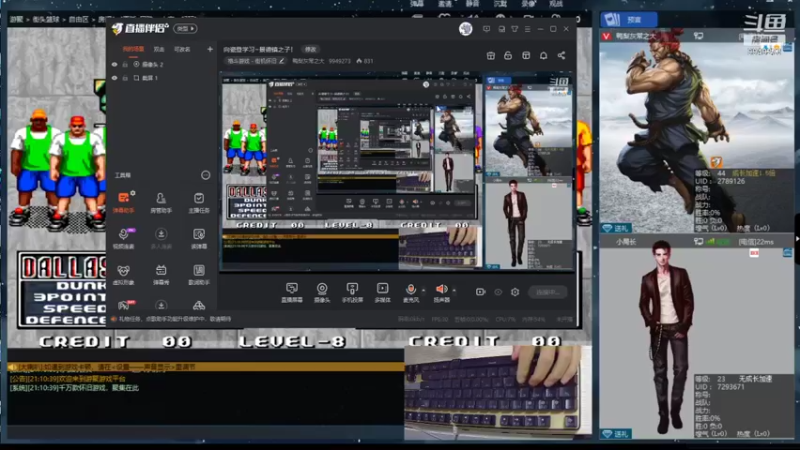800x450 pixels.
Task: Open the hamburger menu in title bar
Action: [x=528, y=29]
